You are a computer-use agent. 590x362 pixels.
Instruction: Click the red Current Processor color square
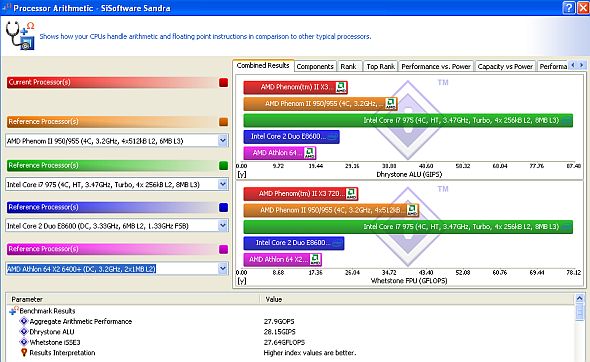tap(224, 82)
